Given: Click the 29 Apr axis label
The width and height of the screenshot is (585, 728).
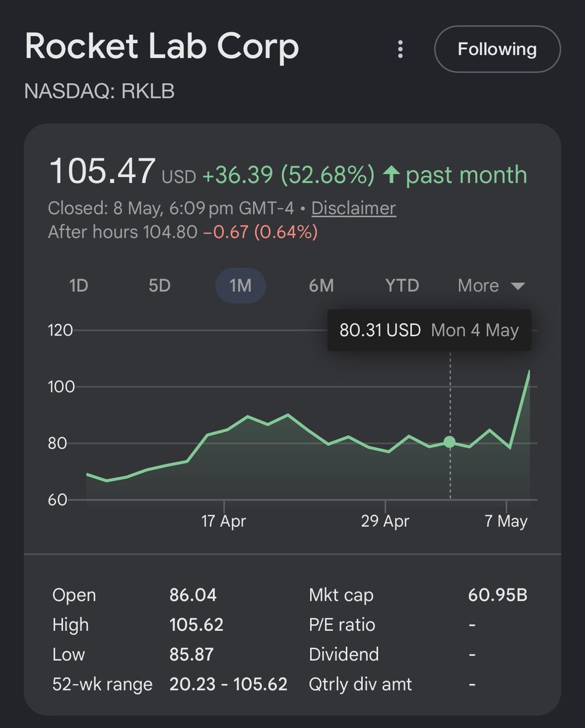Looking at the screenshot, I should (x=385, y=521).
